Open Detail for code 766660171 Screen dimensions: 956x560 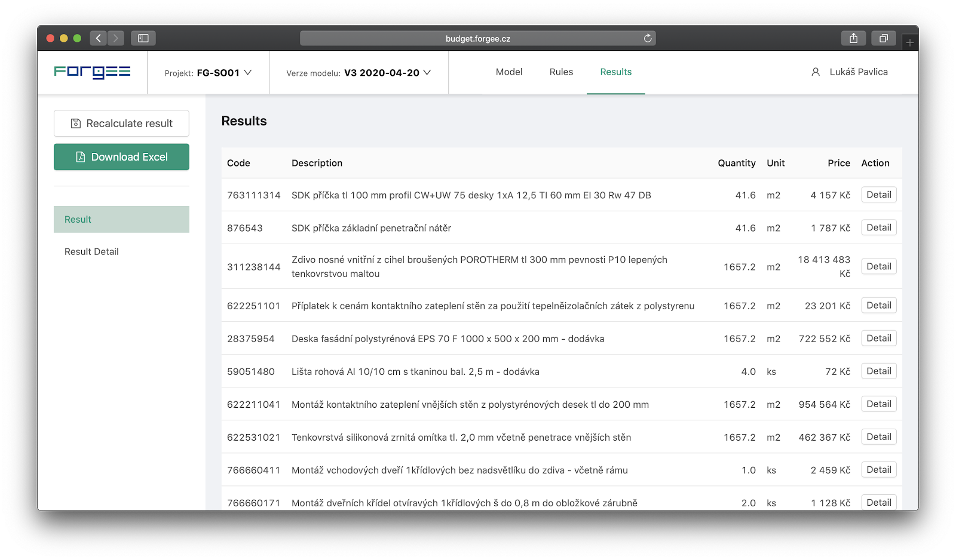[x=879, y=502]
